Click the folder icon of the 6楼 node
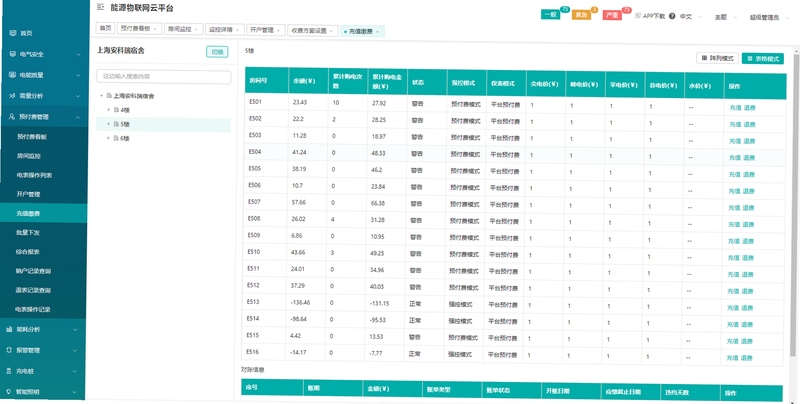 coord(116,138)
